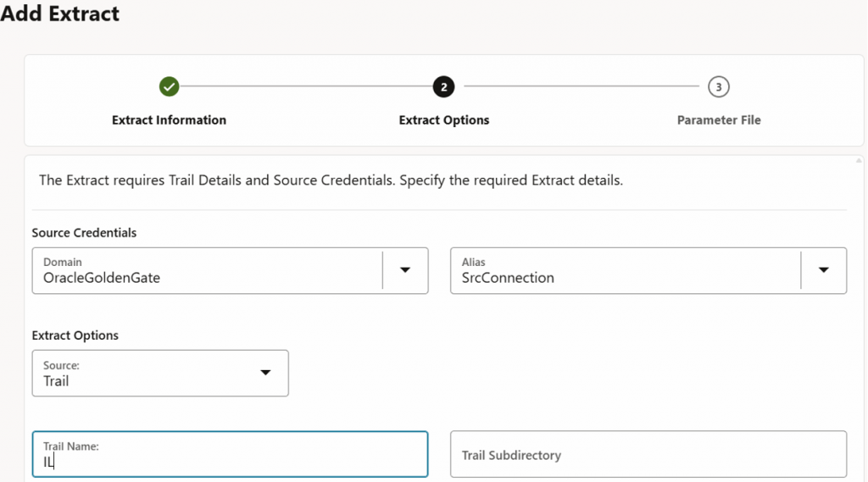Open the Domain combo box showing OracleGoldenGate

point(208,270)
